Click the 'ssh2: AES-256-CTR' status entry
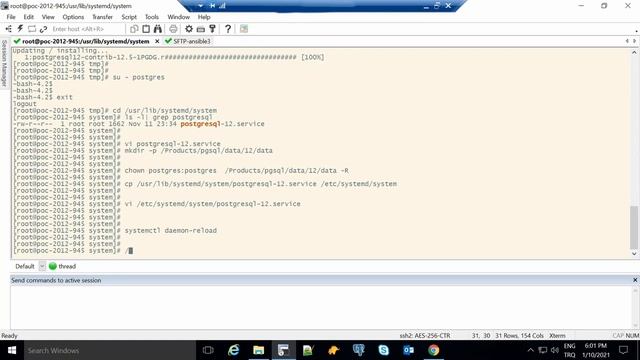Screen dimensions: 640x360 tap(425, 336)
